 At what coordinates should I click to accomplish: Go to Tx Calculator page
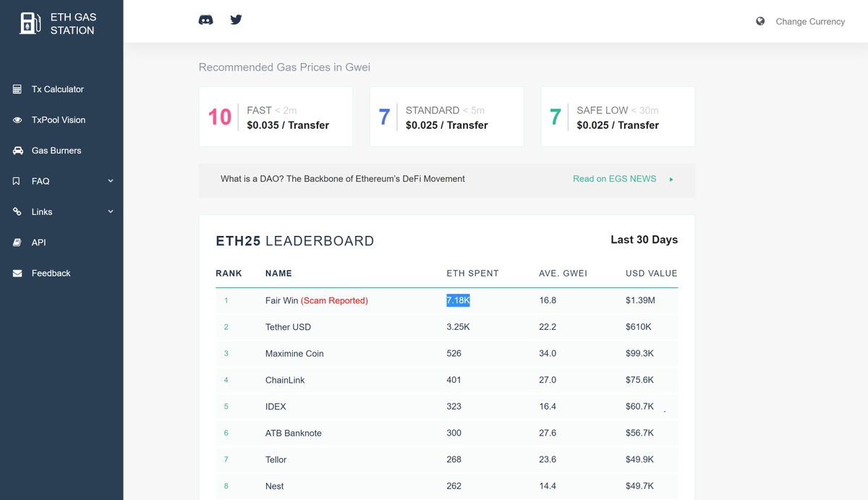click(58, 89)
